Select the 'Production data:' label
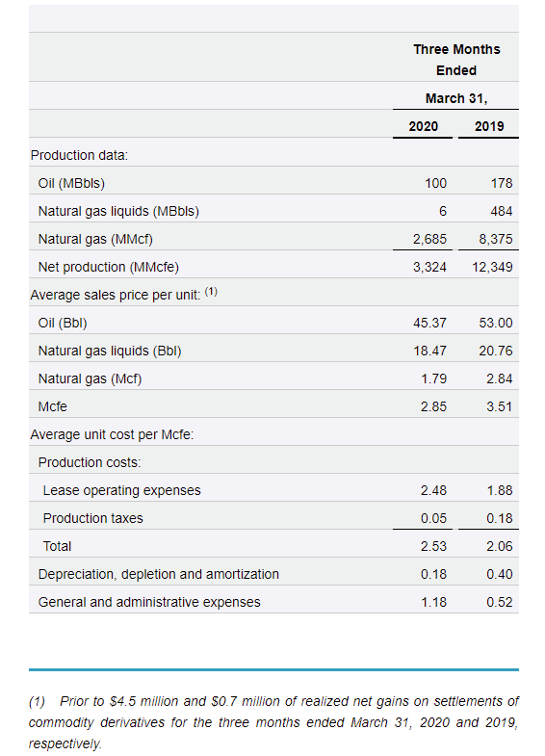 (80, 155)
